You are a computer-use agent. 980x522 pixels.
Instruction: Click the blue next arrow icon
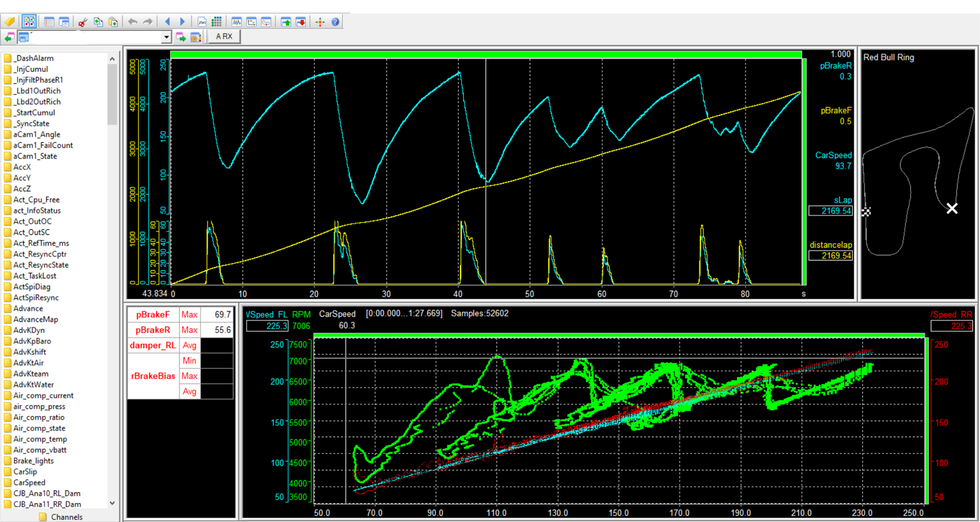pos(182,22)
